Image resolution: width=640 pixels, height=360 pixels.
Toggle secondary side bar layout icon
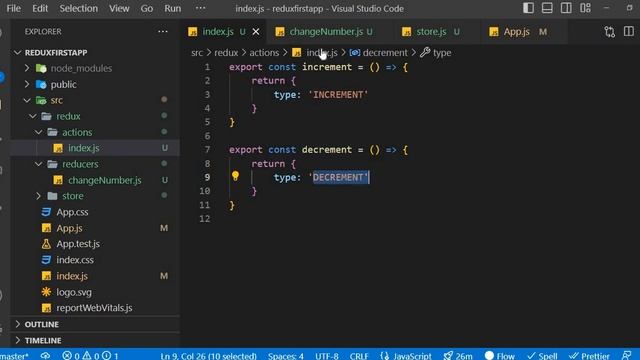click(x=566, y=8)
